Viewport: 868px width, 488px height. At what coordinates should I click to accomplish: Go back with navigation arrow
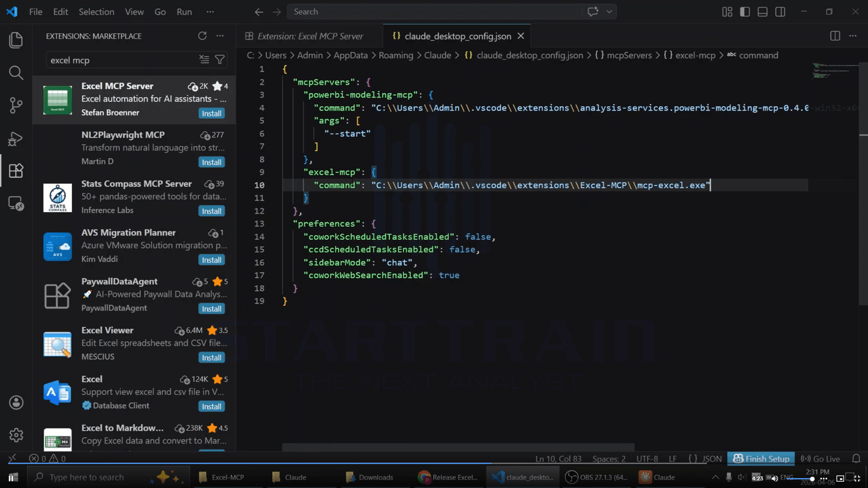tap(259, 12)
